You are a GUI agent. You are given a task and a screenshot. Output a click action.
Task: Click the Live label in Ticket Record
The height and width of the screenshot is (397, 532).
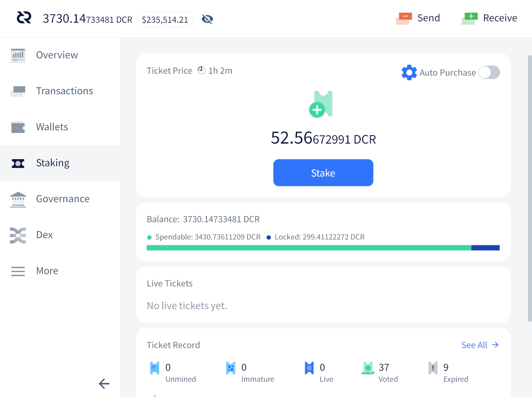pyautogui.click(x=326, y=379)
